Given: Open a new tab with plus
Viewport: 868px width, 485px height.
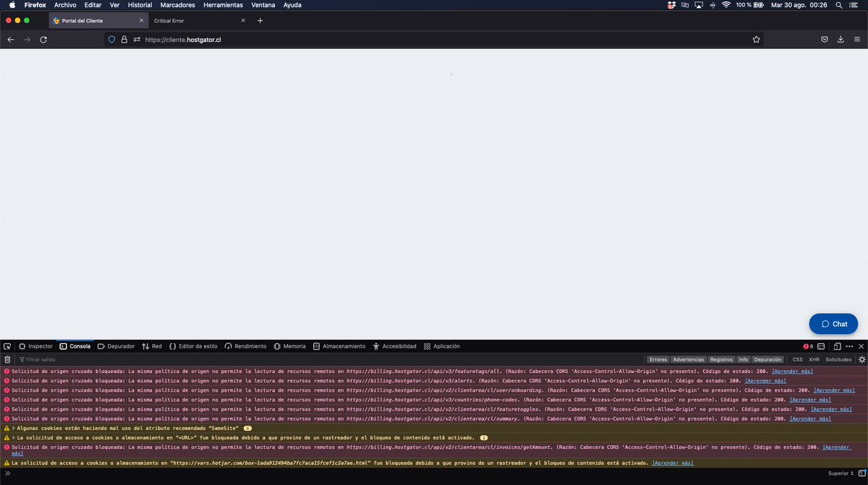Looking at the screenshot, I should (260, 20).
